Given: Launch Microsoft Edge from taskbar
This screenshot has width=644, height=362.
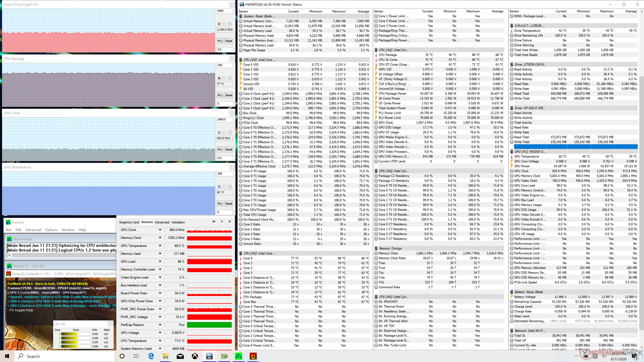Looking at the screenshot, I should (x=151, y=356).
